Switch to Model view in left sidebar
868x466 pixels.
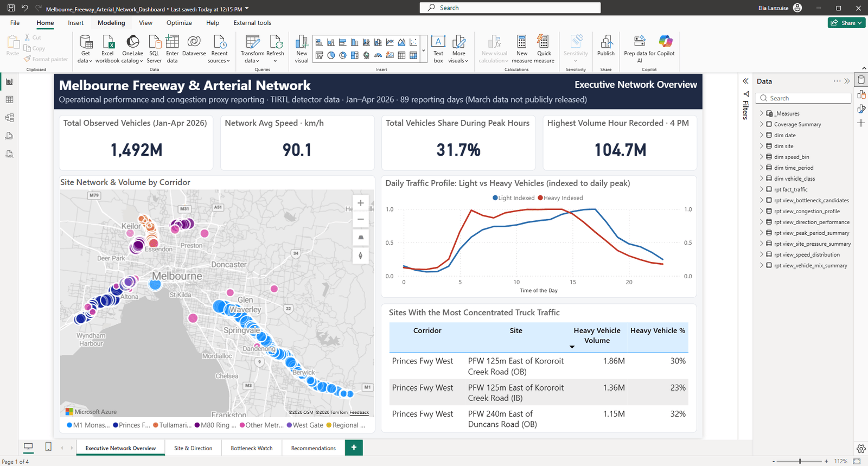click(9, 118)
